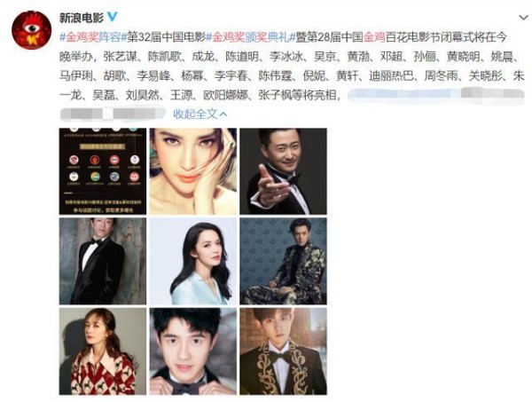
Task: Open the black poster thumbnail with round logos
Action: click(x=103, y=171)
